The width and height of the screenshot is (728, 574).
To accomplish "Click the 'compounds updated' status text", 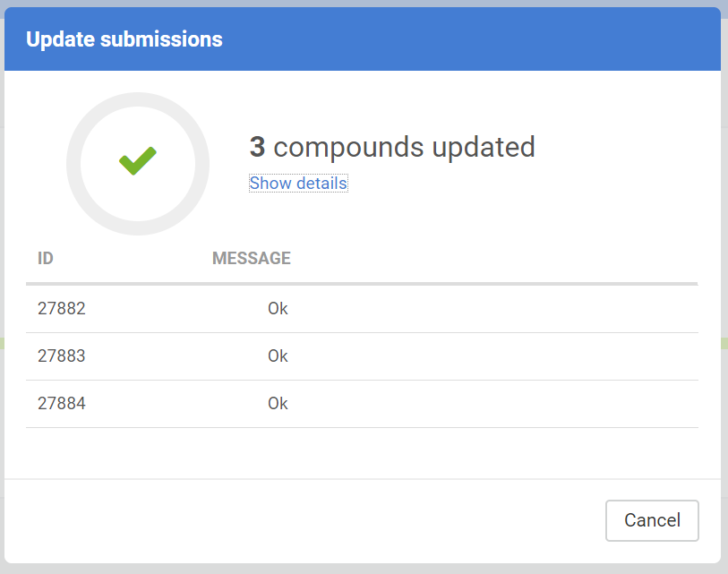I will [x=404, y=147].
